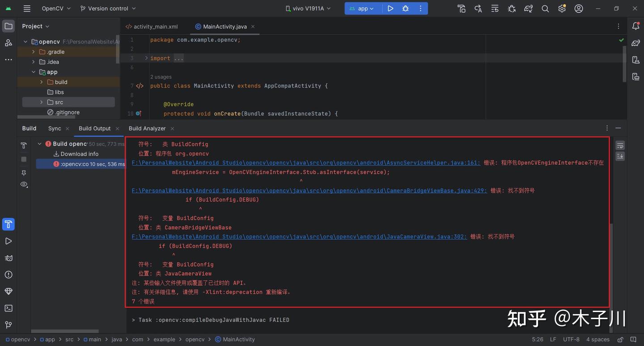Image resolution: width=644 pixels, height=346 pixels.
Task: Open the Version control menu
Action: 107,8
